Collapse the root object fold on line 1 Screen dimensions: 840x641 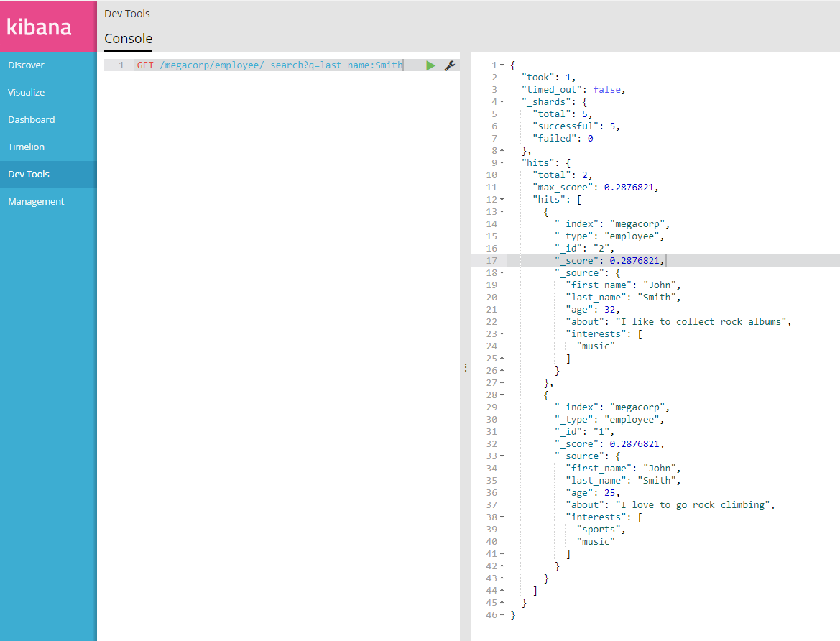pyautogui.click(x=502, y=65)
